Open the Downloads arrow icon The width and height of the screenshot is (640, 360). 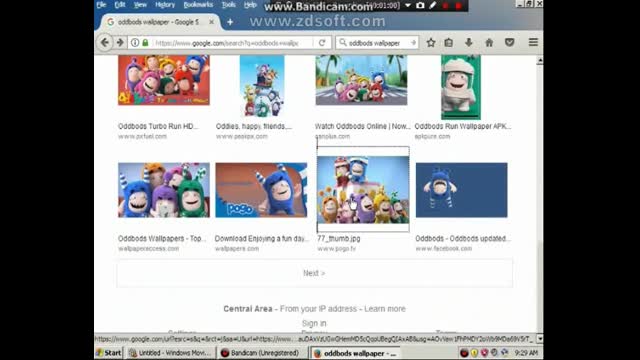pyautogui.click(x=469, y=42)
